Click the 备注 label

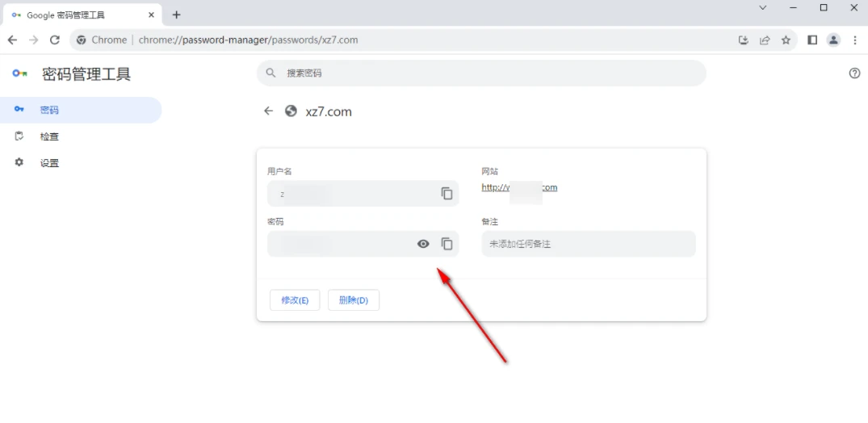coord(490,221)
